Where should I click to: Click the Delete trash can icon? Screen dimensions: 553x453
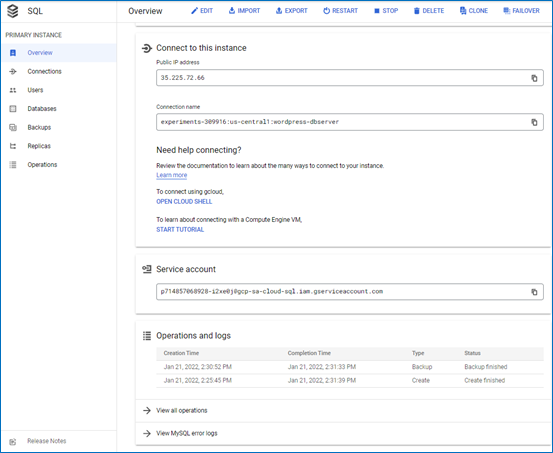click(x=417, y=11)
